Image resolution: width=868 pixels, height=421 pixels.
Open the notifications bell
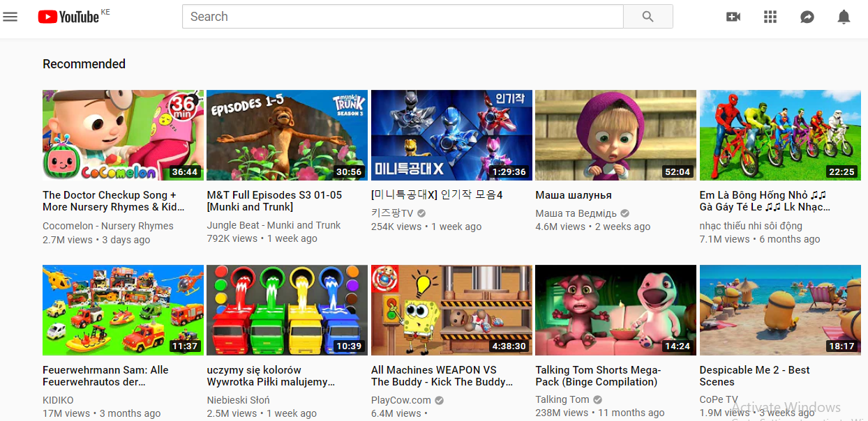coord(844,17)
